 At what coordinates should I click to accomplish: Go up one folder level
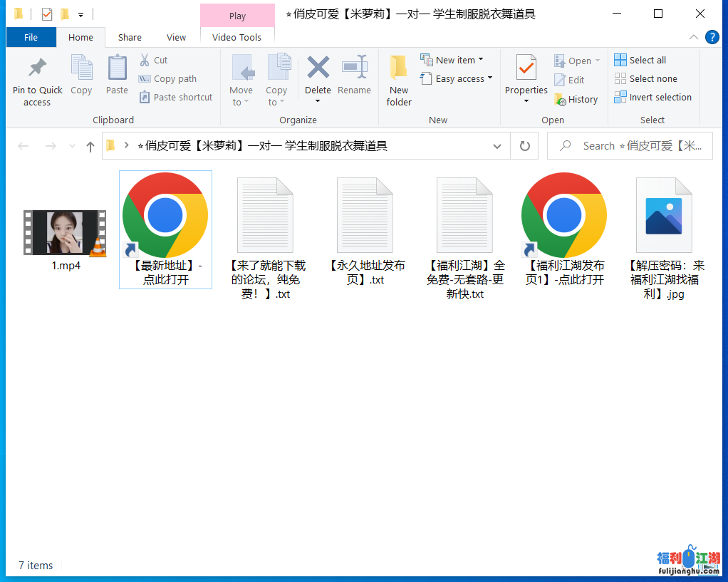coord(90,146)
